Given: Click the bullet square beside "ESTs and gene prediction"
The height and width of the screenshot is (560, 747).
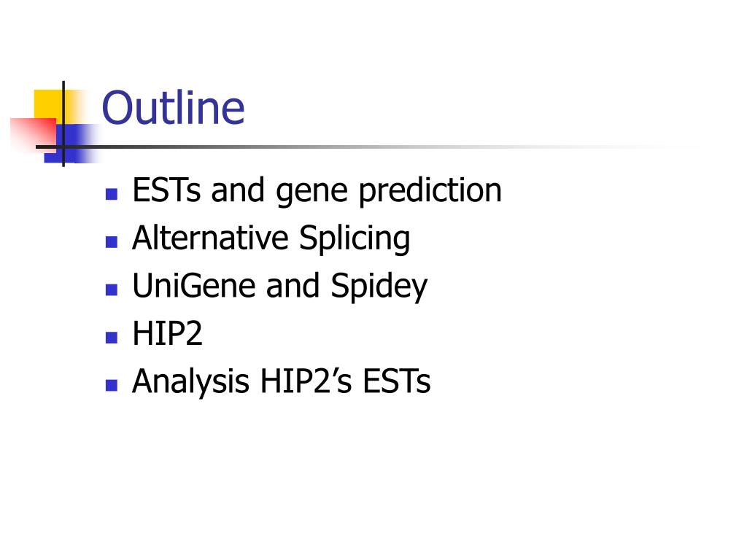Looking at the screenshot, I should (112, 194).
